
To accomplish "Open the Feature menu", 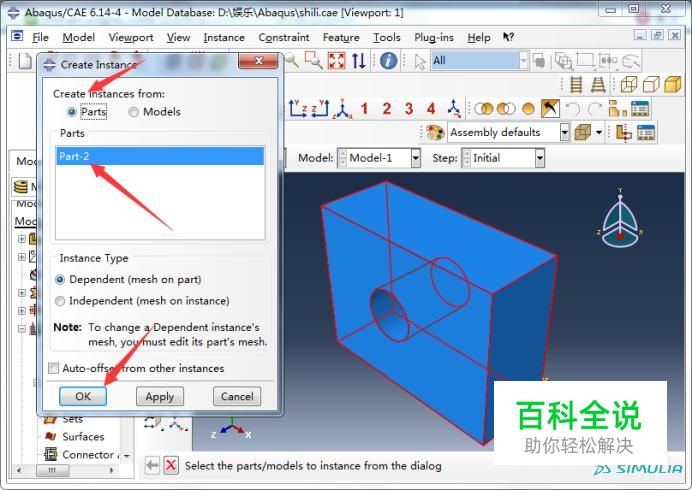I will pos(341,38).
